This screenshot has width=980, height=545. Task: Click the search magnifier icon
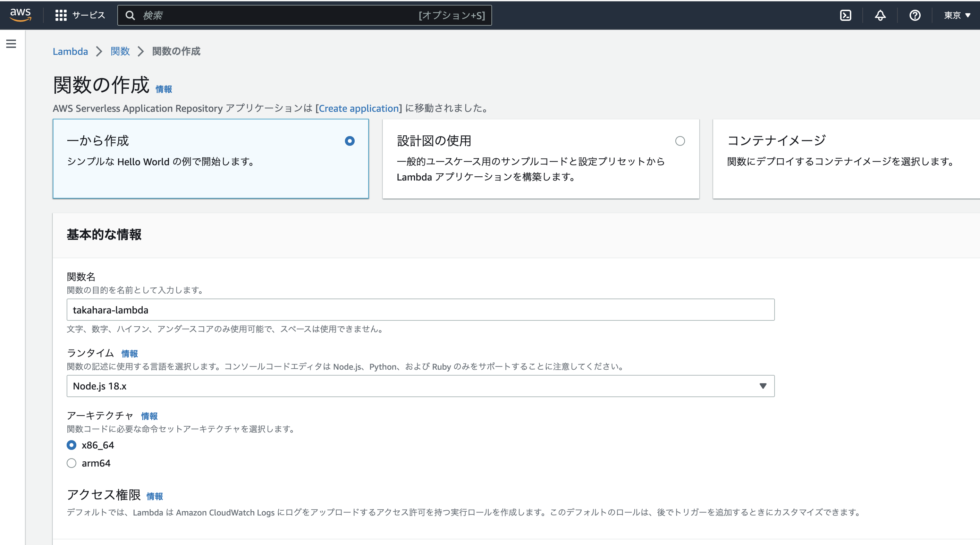coord(130,15)
